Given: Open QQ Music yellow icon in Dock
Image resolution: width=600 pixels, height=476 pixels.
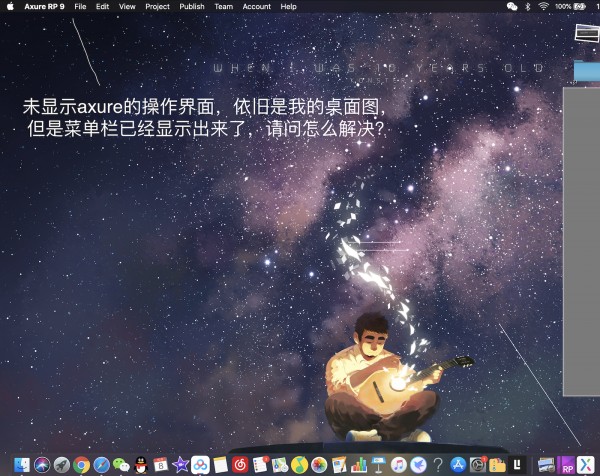Looking at the screenshot, I should 300,465.
